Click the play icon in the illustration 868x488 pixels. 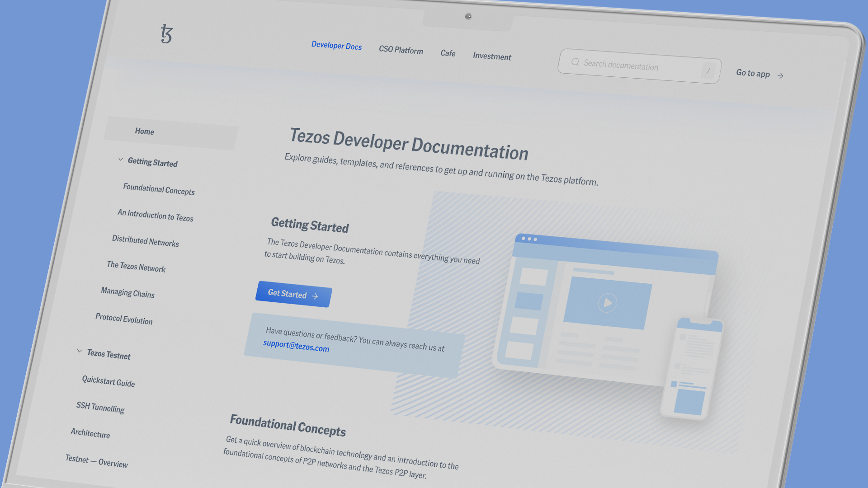608,303
